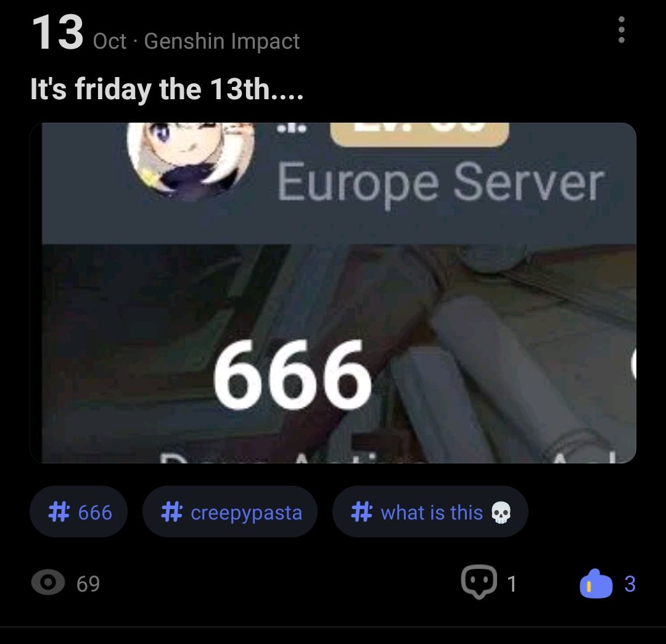Click the hash symbol on 666 tag

(x=59, y=512)
